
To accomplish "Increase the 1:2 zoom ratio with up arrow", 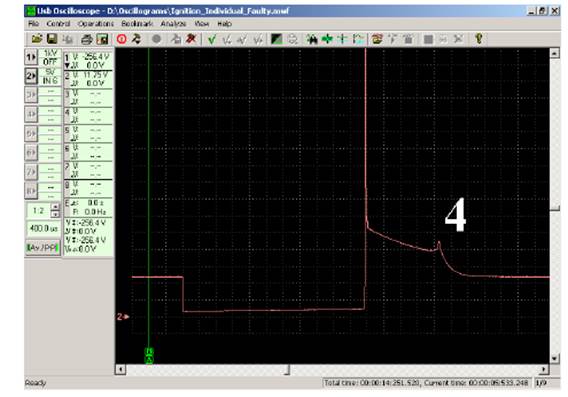I will (55, 207).
